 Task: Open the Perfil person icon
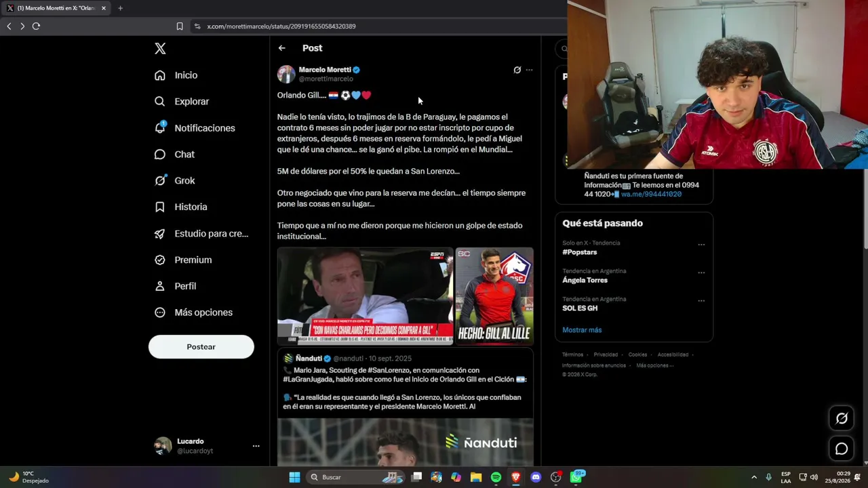[160, 286]
